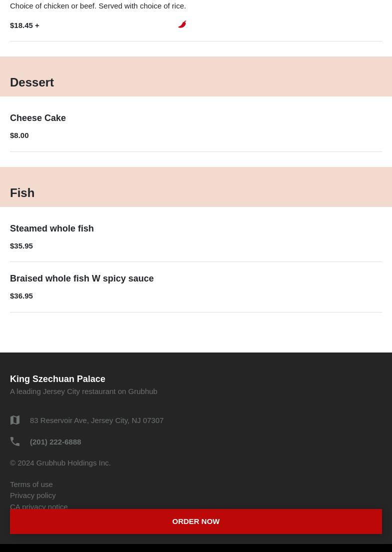Click the $35.95 steamed fish price
The image size is (392, 552).
21,246
